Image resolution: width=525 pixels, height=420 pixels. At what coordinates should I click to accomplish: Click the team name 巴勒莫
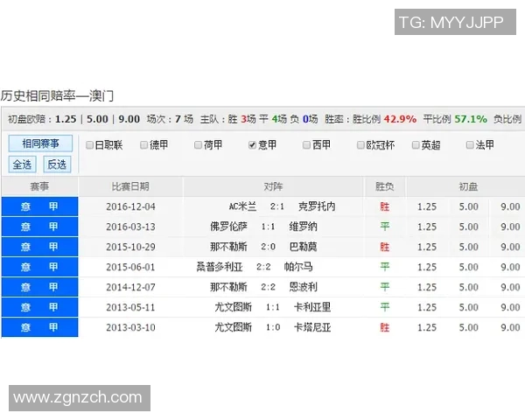[303, 247]
